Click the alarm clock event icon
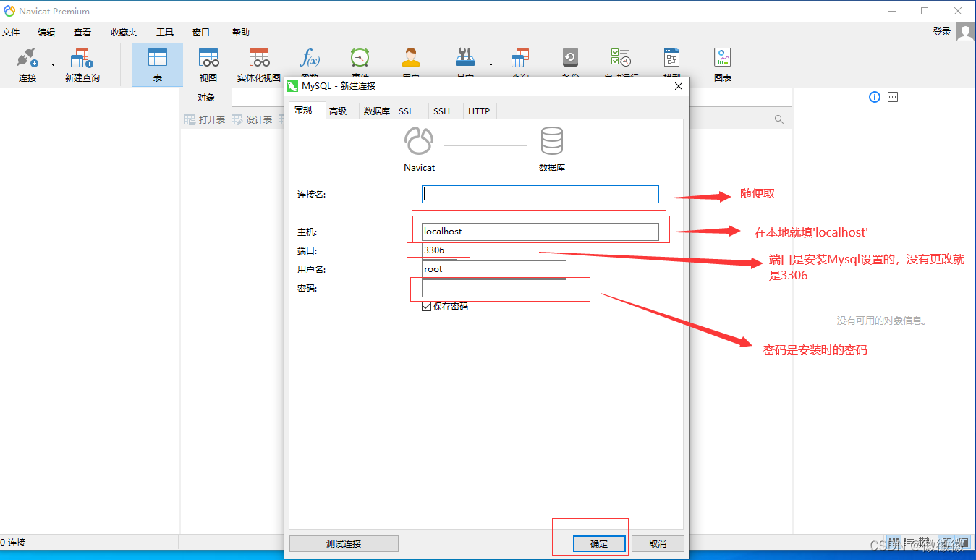Image resolution: width=976 pixels, height=560 pixels. click(x=360, y=58)
